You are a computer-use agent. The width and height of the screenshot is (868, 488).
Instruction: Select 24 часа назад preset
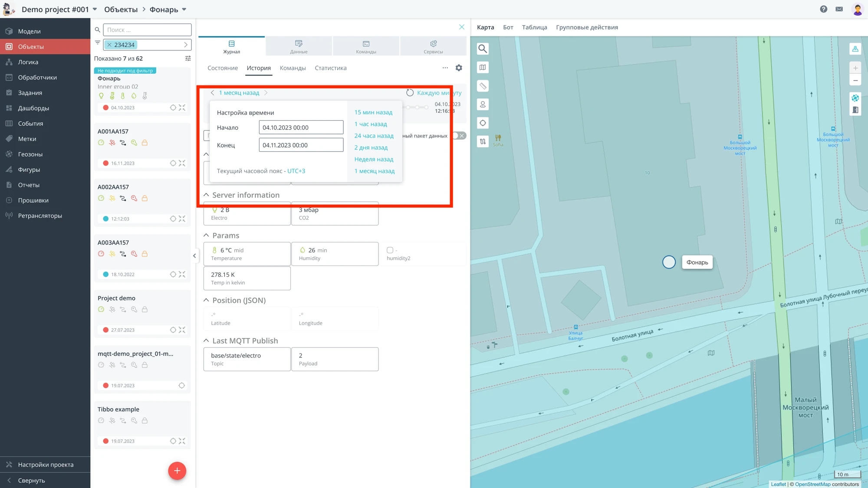pyautogui.click(x=374, y=136)
